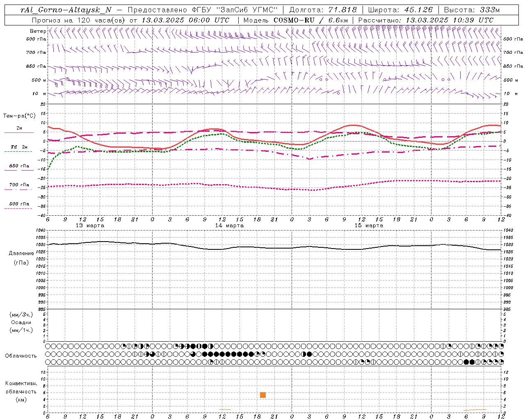The height and width of the screenshot is (420, 525).
Task: Click the "(гПа)" unit under Давление
Action: pos(21,262)
